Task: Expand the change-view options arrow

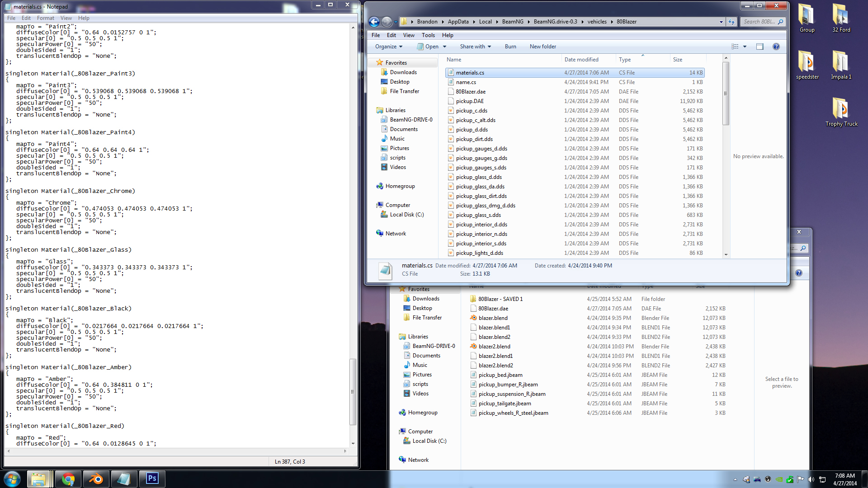Action: (x=745, y=47)
